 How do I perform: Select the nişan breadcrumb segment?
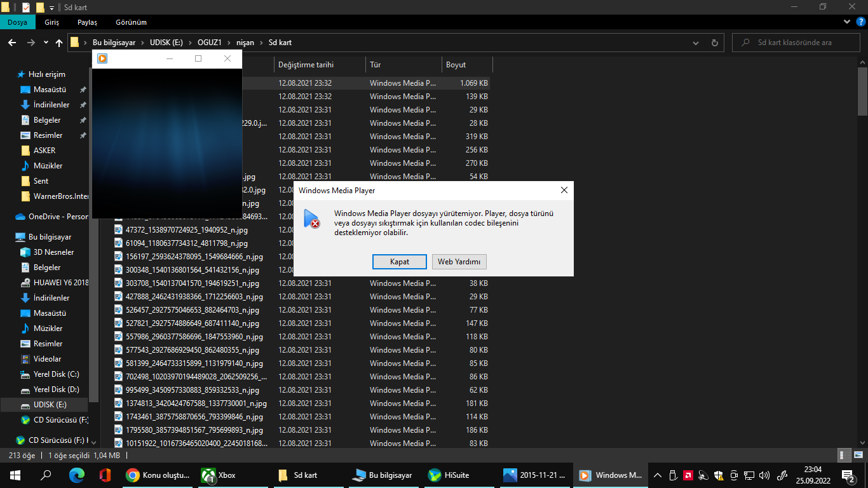[x=245, y=43]
